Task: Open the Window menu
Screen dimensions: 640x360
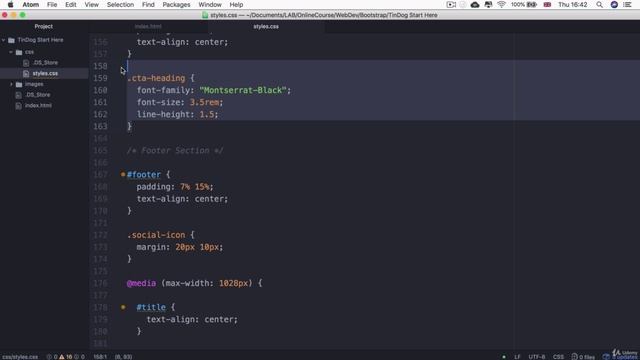Action: click(210, 4)
